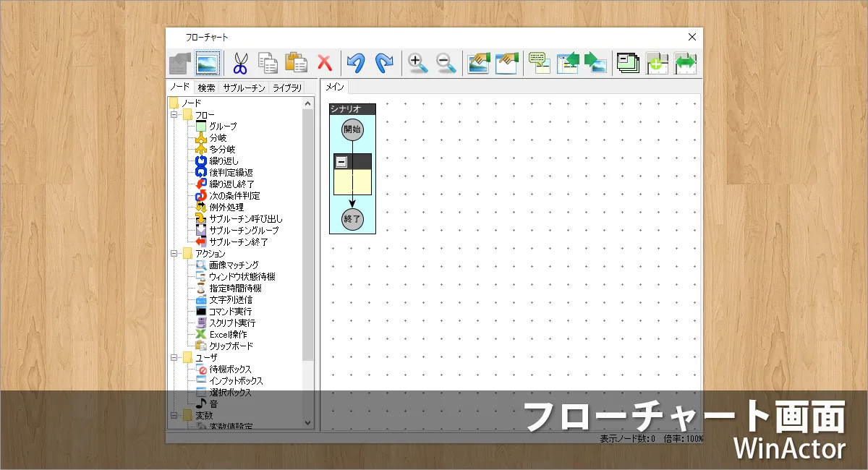
Task: Switch to the サブルーチン tab
Action: click(x=244, y=88)
